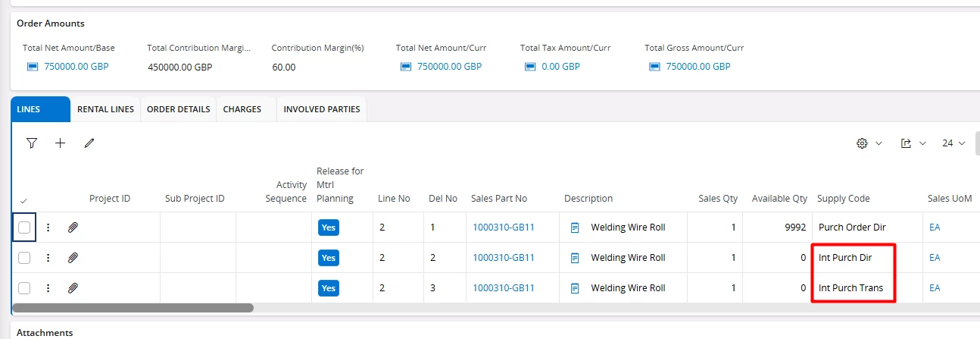Click attachment paperclip for Del No 1 row
This screenshot has height=339, width=980.
point(73,227)
